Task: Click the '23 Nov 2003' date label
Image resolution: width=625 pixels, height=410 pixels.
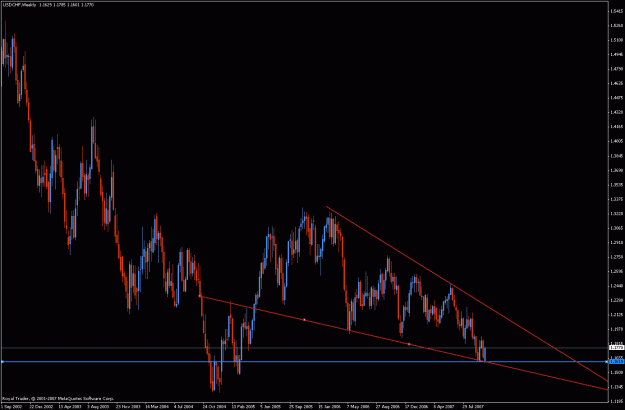Action: point(127,407)
